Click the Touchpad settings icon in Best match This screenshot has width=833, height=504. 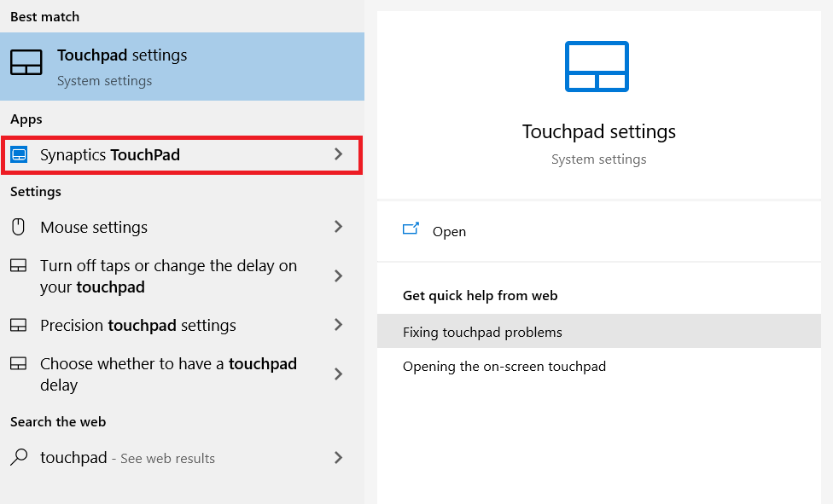26,62
